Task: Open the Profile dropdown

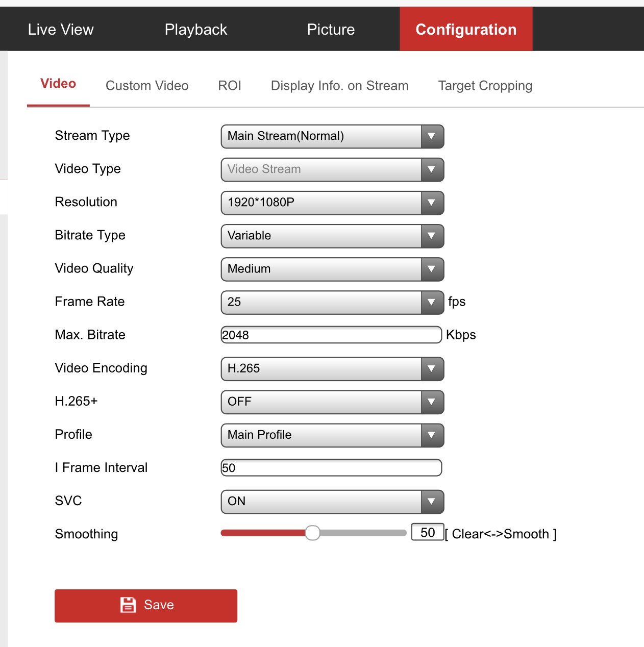Action: click(x=332, y=435)
